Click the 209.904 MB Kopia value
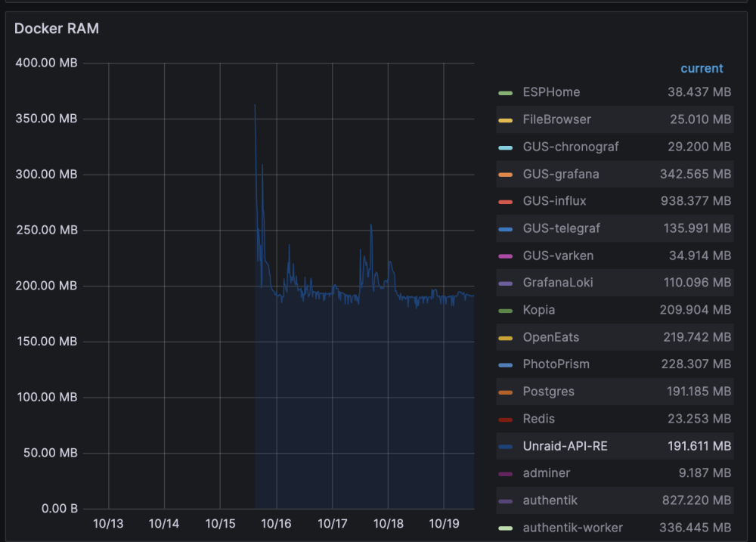Viewport: 756px width, 542px height. (x=696, y=310)
